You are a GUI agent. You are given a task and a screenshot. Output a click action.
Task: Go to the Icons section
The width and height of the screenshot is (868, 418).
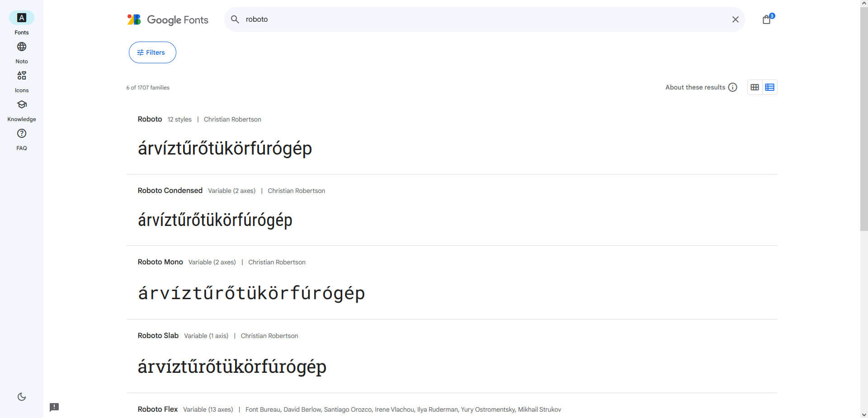[x=22, y=76]
